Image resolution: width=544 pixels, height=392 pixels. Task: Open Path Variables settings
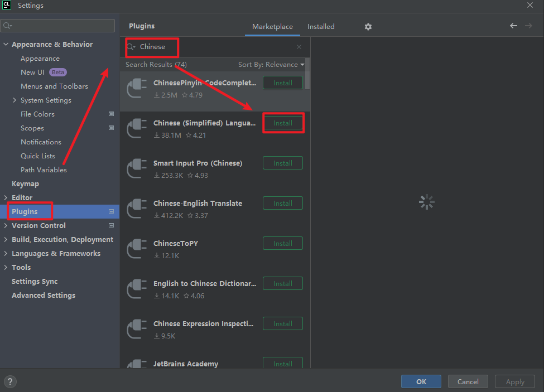click(x=44, y=170)
